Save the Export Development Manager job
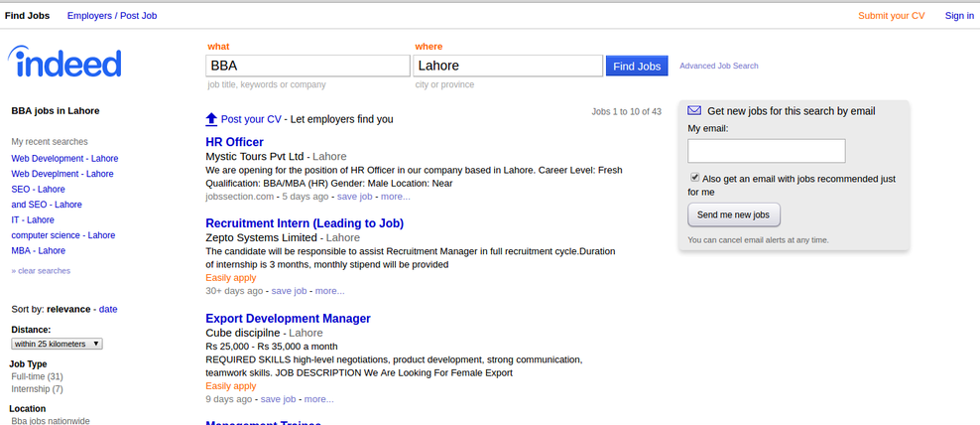The width and height of the screenshot is (980, 425). 278,399
